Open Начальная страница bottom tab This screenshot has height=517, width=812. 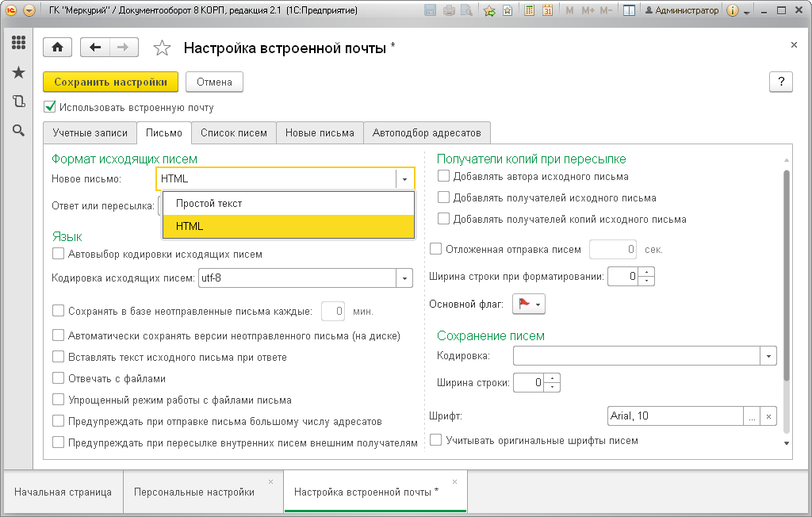pos(63,492)
